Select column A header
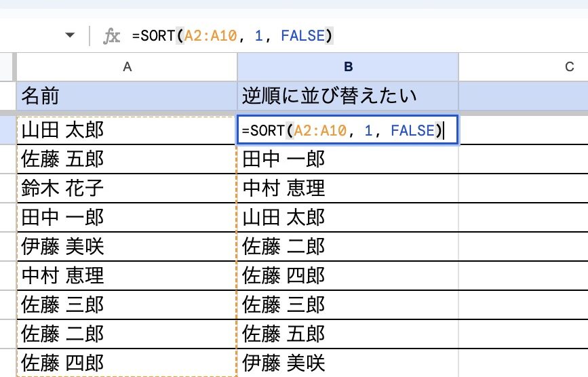Screen dimensions: 588x377 [127, 66]
